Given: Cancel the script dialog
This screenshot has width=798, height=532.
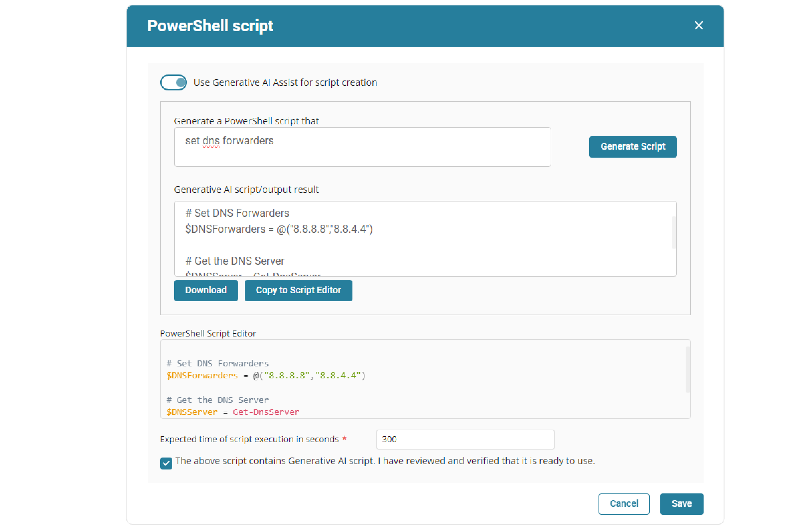Looking at the screenshot, I should (624, 503).
